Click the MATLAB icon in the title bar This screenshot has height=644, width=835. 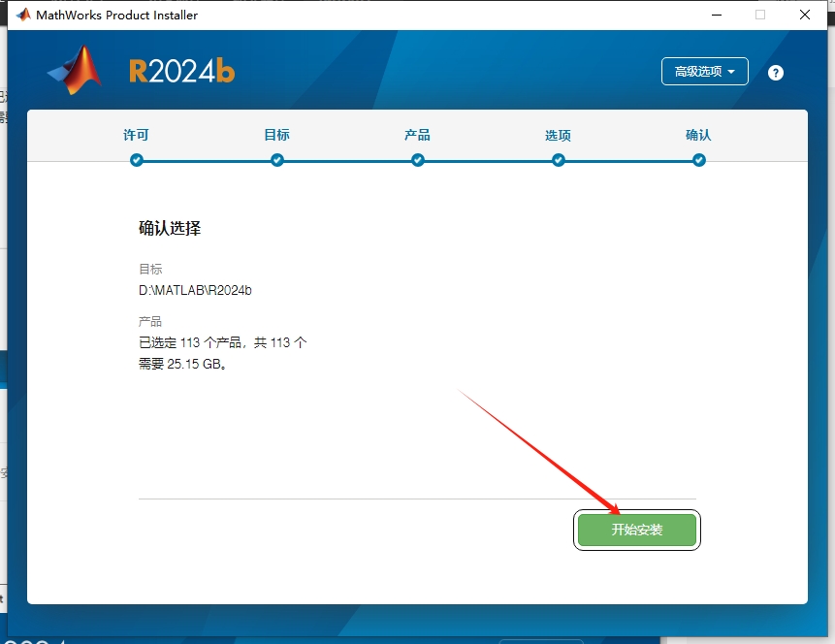click(21, 15)
